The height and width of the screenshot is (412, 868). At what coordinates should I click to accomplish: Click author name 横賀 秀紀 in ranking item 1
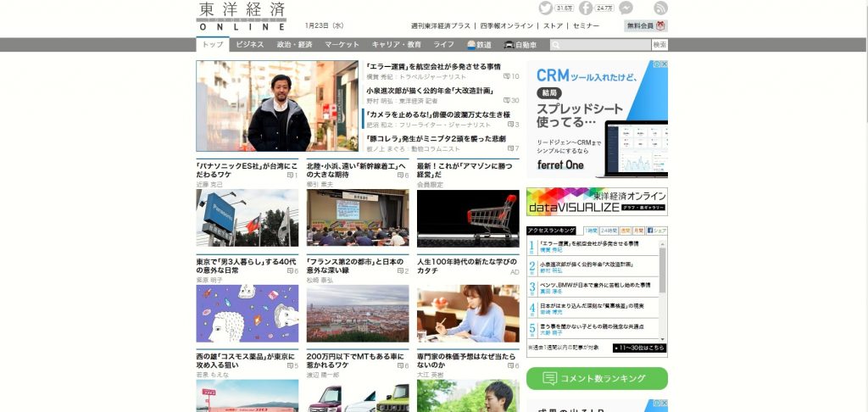(550, 250)
